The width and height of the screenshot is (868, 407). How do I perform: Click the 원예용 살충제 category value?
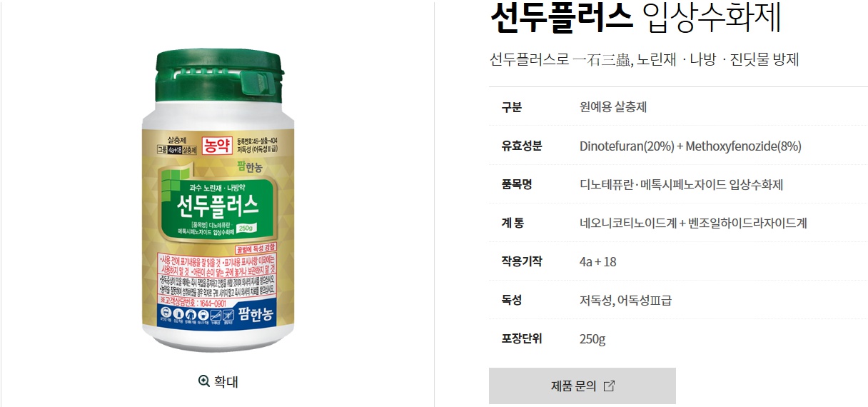tap(613, 107)
